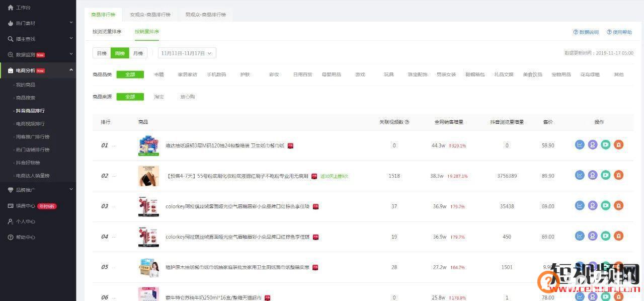Open 我的商品 in sidebar
The height and width of the screenshot is (301, 644).
(26, 85)
